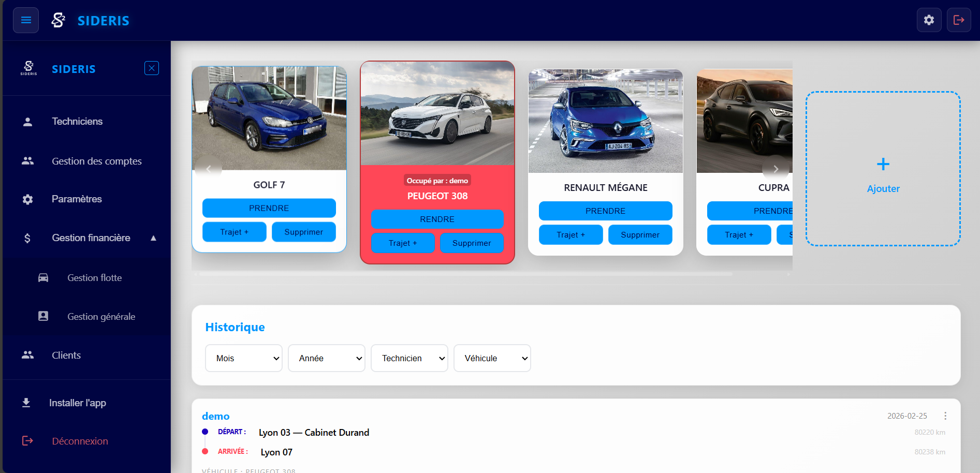The image size is (980, 473).
Task: Click the hamburger menu icon
Action: [25, 20]
